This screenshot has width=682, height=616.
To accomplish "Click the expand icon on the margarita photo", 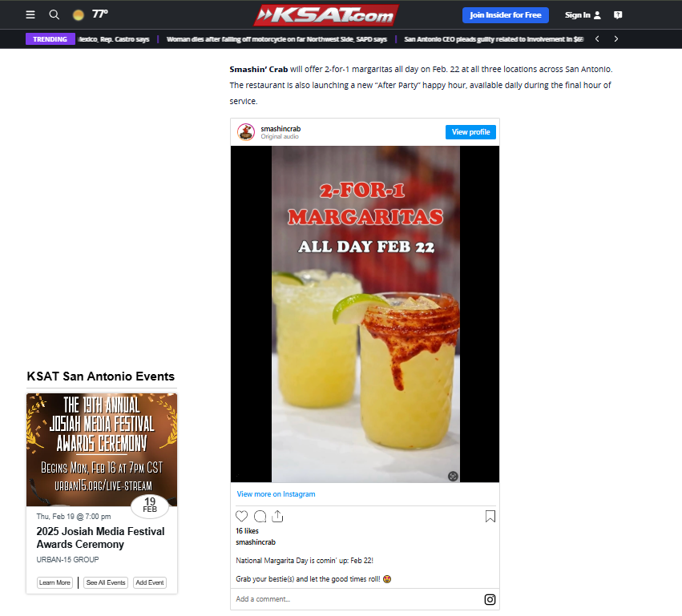I will pyautogui.click(x=453, y=476).
